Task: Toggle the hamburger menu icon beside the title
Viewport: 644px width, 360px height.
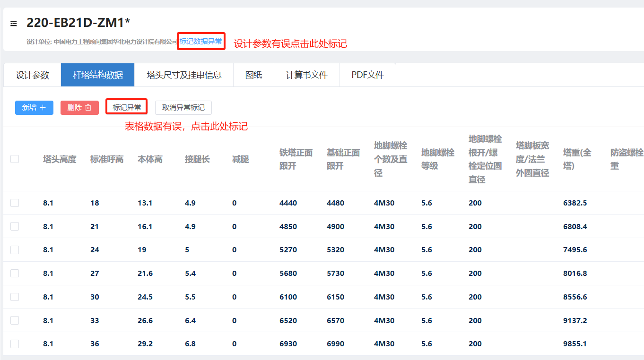Action: pos(14,23)
